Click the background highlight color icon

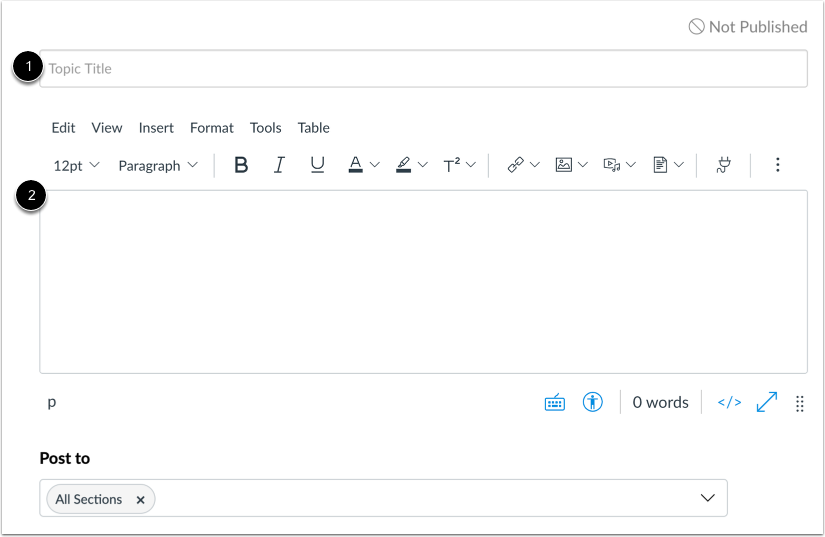point(404,165)
